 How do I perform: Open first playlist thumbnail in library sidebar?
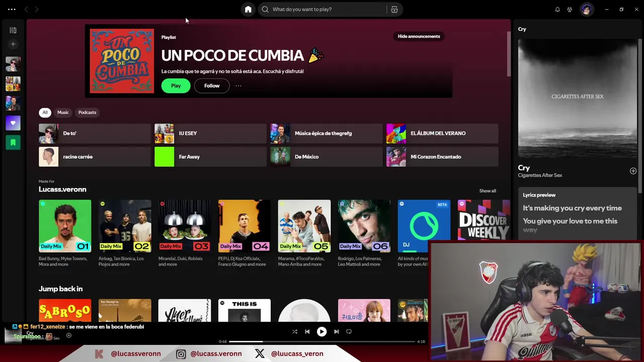tap(13, 64)
